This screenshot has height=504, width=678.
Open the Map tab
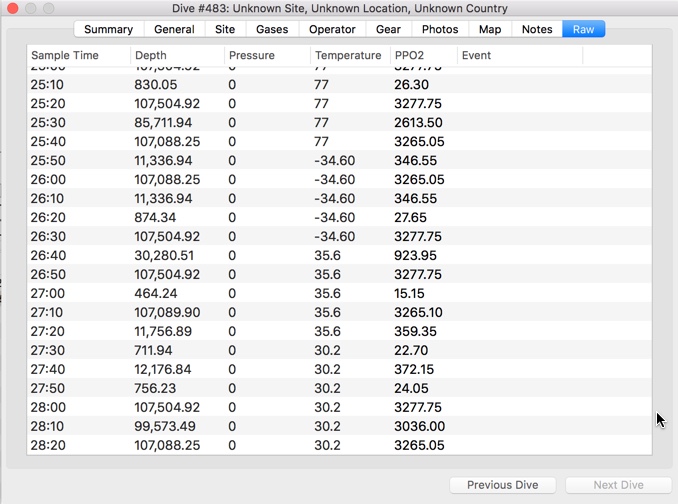click(x=490, y=29)
